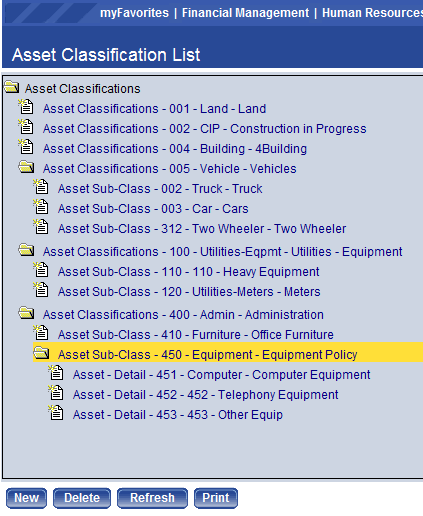Click document icon beside 451 - Computer detail

click(56, 373)
